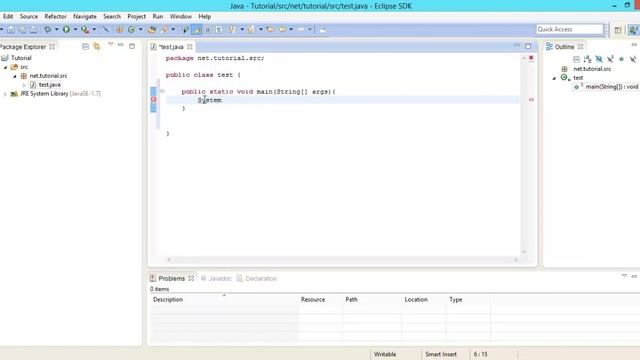Screen dimensions: 640x360
Task: Minimize the Package Explorer view
Action: click(x=121, y=45)
